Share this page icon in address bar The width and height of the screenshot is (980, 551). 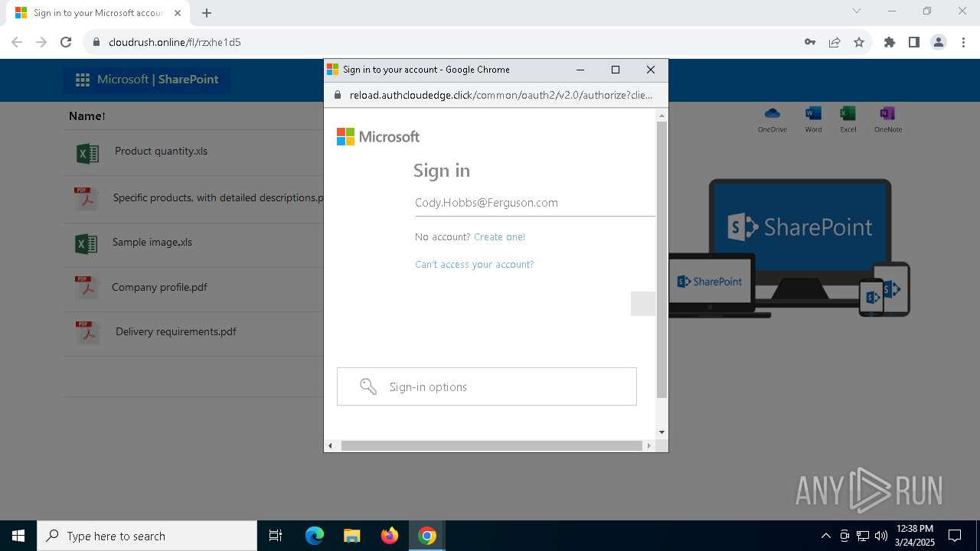[835, 42]
